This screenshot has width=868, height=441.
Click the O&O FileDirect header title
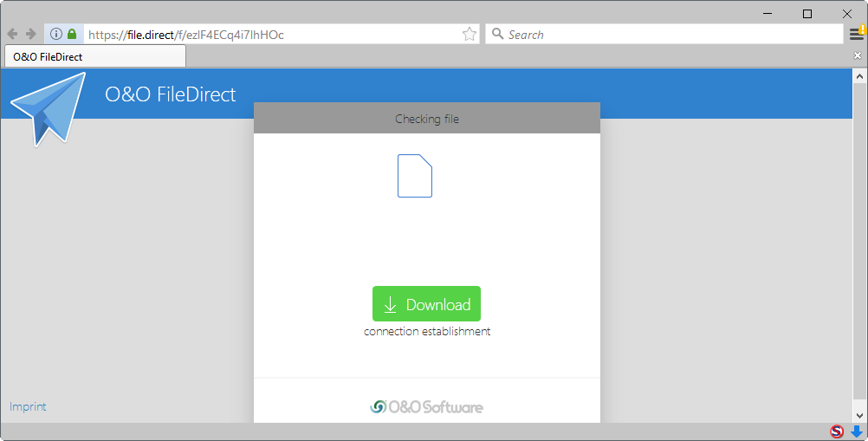pyautogui.click(x=171, y=94)
